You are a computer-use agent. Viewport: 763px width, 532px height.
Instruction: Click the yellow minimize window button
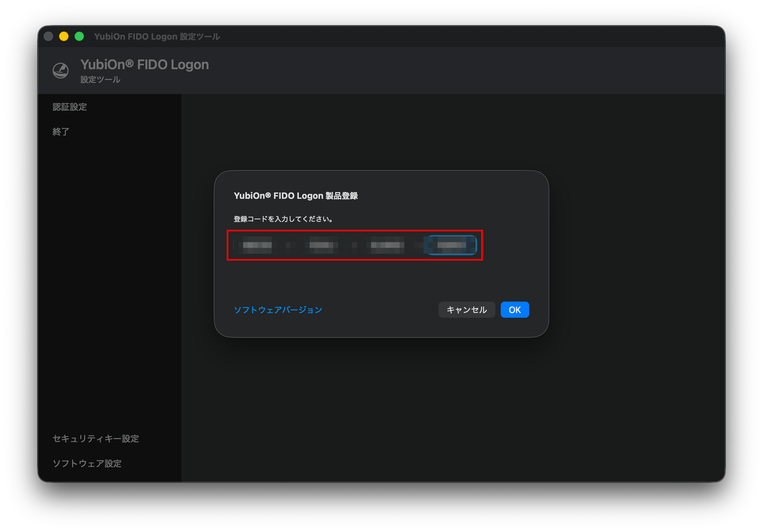[64, 36]
